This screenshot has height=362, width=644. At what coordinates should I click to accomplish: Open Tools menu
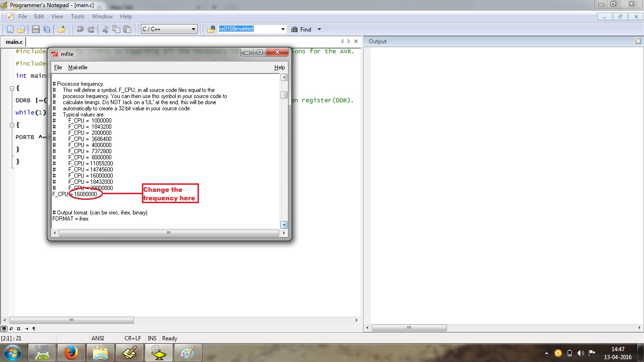[x=78, y=16]
